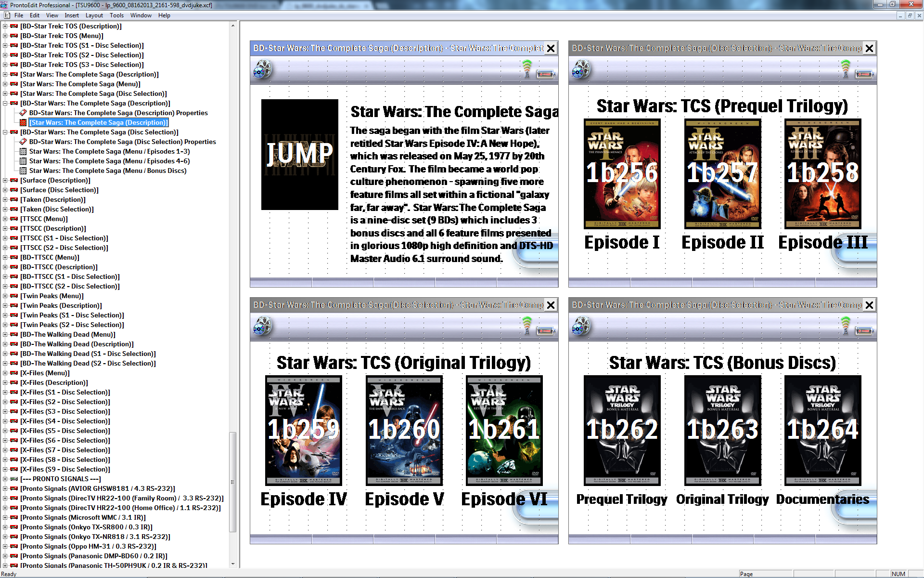This screenshot has height=578, width=924.
Task: Click Prequel Trilogy bonus disc button 1b262
Action: pyautogui.click(x=622, y=430)
